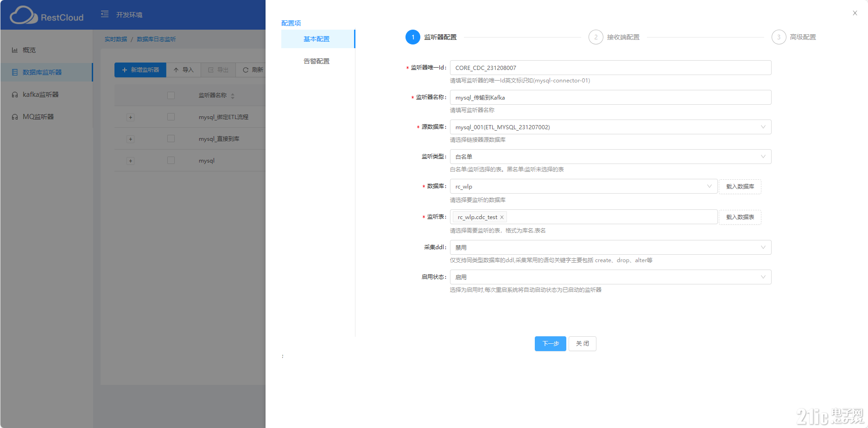
Task: Open kafka监听器 in the sidebar
Action: point(46,94)
